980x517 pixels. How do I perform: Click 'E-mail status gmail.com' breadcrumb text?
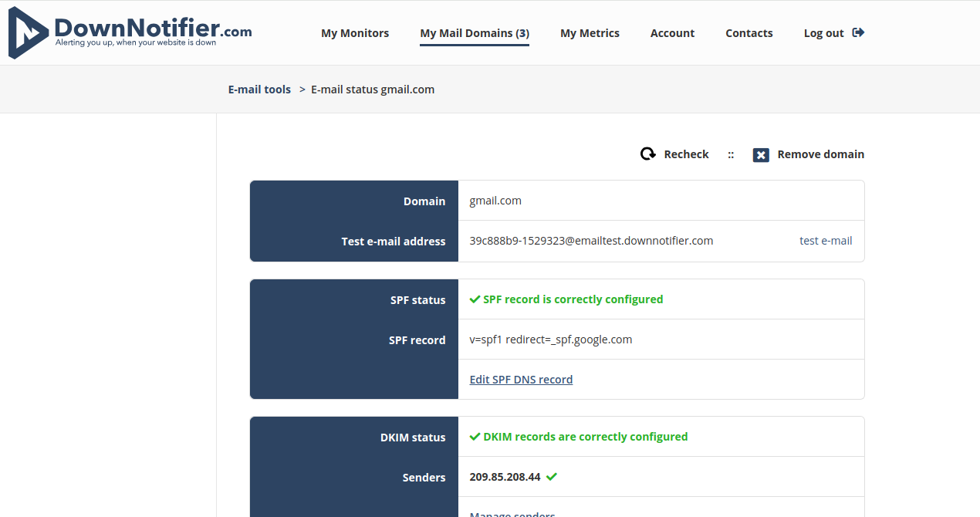(373, 90)
